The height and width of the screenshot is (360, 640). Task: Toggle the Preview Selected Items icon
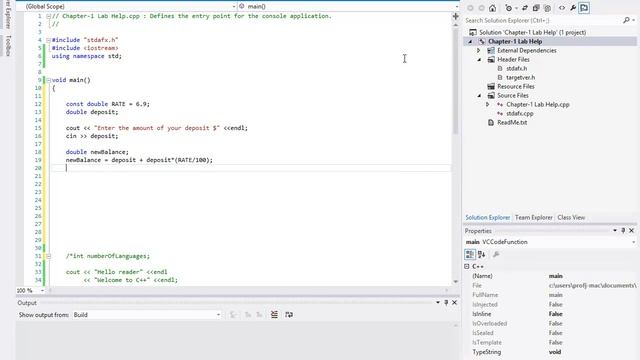(x=584, y=8)
